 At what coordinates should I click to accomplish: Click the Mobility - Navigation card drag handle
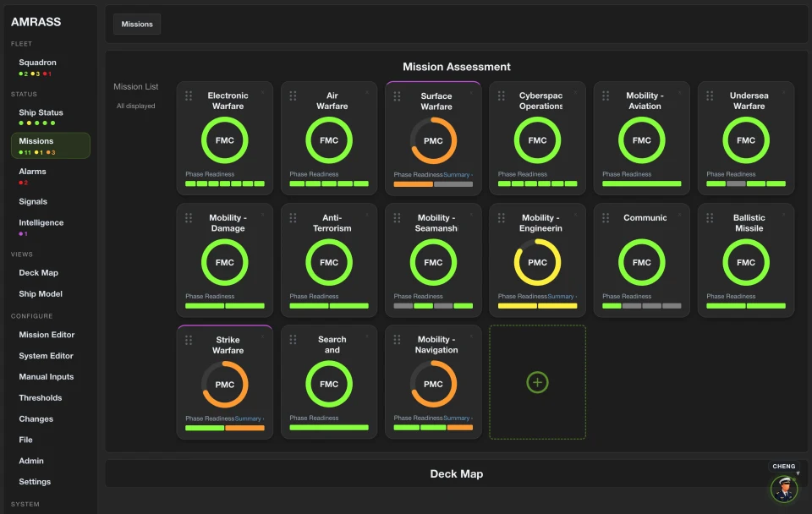point(398,340)
